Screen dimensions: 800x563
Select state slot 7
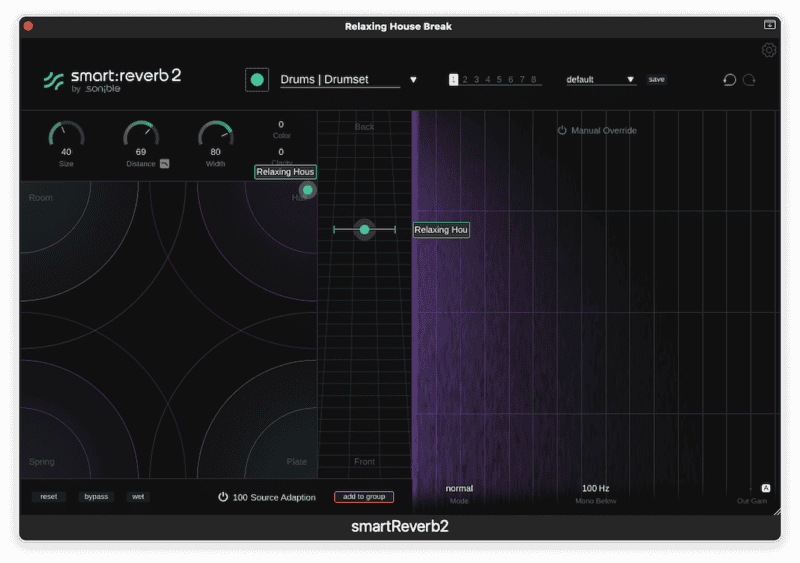tap(522, 80)
